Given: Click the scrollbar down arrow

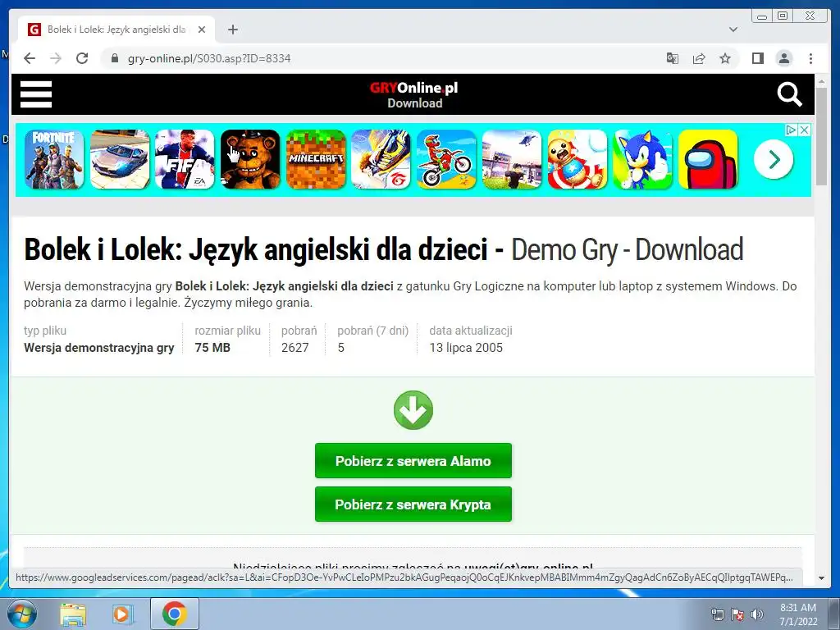Looking at the screenshot, I should point(820,578).
